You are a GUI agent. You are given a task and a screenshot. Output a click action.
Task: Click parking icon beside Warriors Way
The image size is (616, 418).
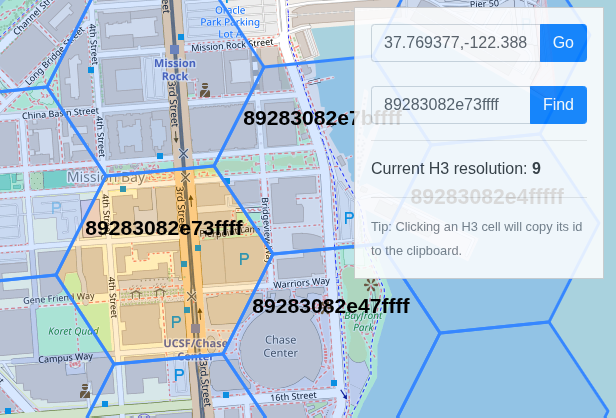pyautogui.click(x=243, y=259)
